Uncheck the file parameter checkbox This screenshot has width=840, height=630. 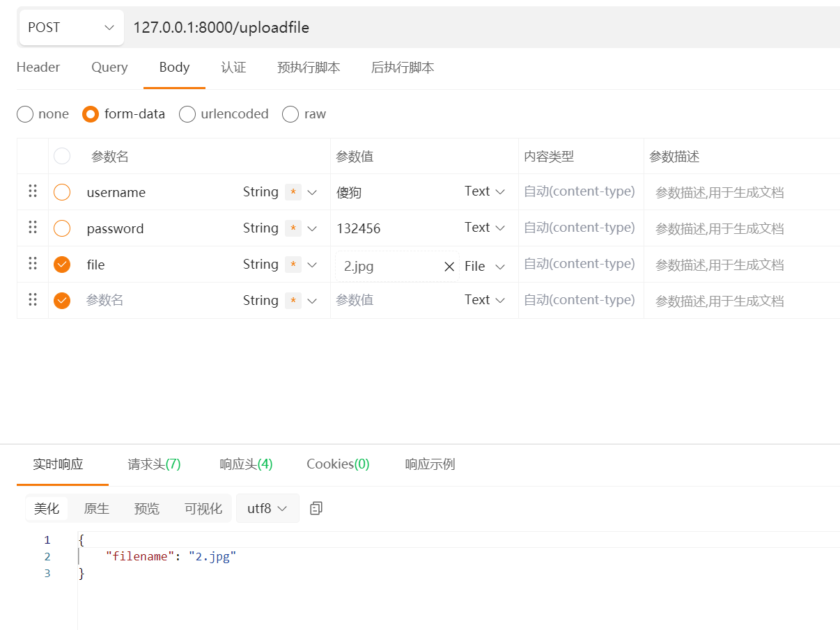click(x=62, y=265)
